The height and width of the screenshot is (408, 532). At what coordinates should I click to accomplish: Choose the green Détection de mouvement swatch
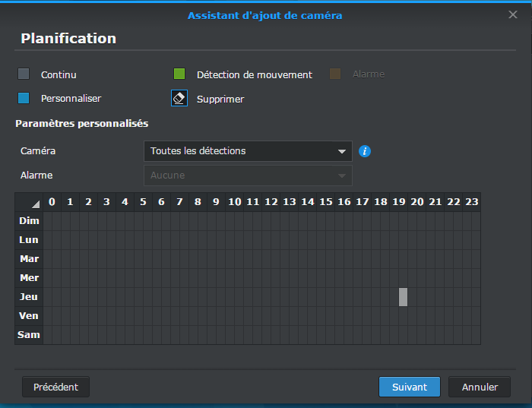coord(179,74)
